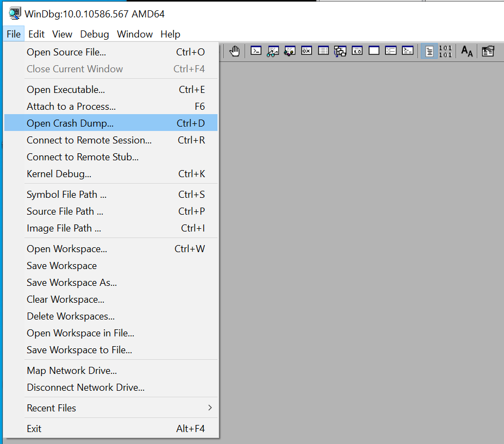
Task: Open the Window menu
Action: [x=135, y=34]
